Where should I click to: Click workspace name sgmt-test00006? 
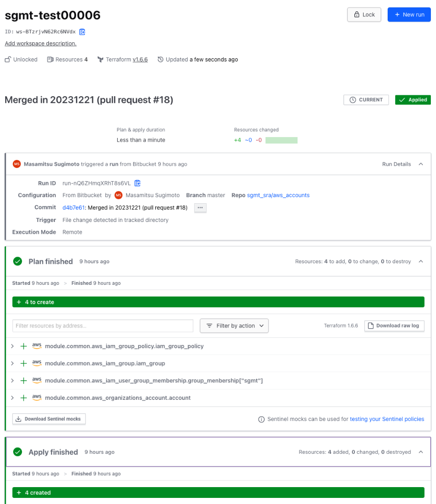[53, 15]
